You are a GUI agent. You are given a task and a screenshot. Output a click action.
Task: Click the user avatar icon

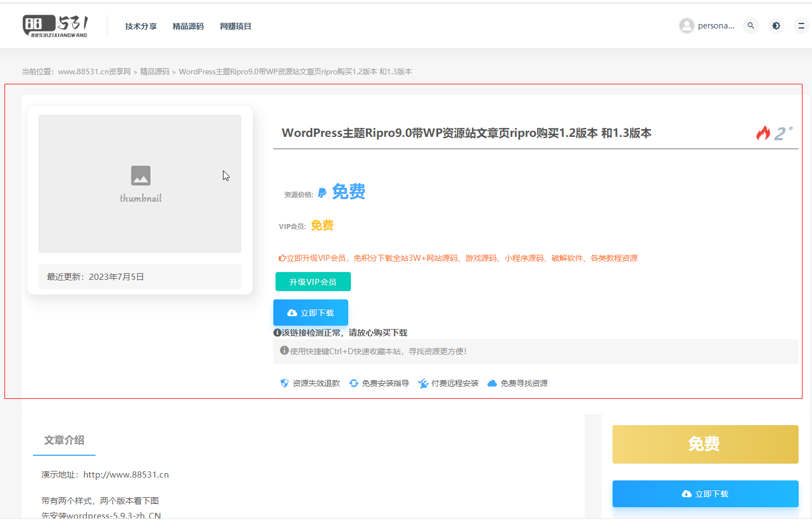click(686, 26)
